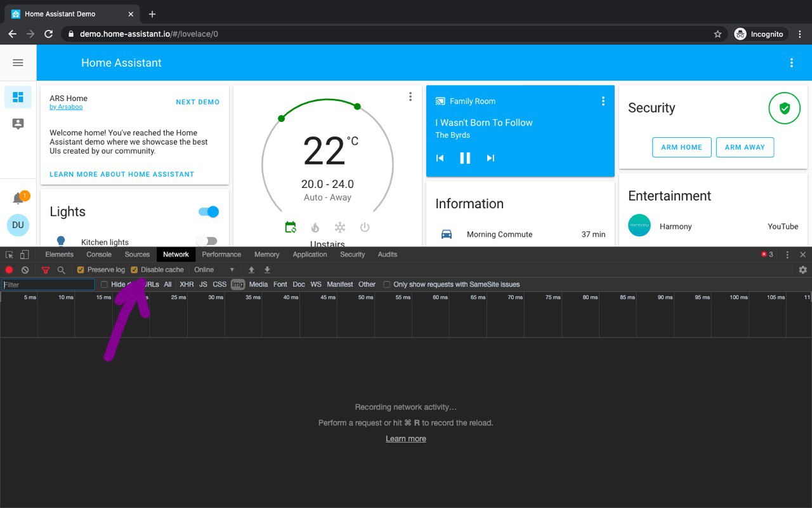Screen dimensions: 812x508
Task: Export the HAR file with the download arrow
Action: point(267,270)
